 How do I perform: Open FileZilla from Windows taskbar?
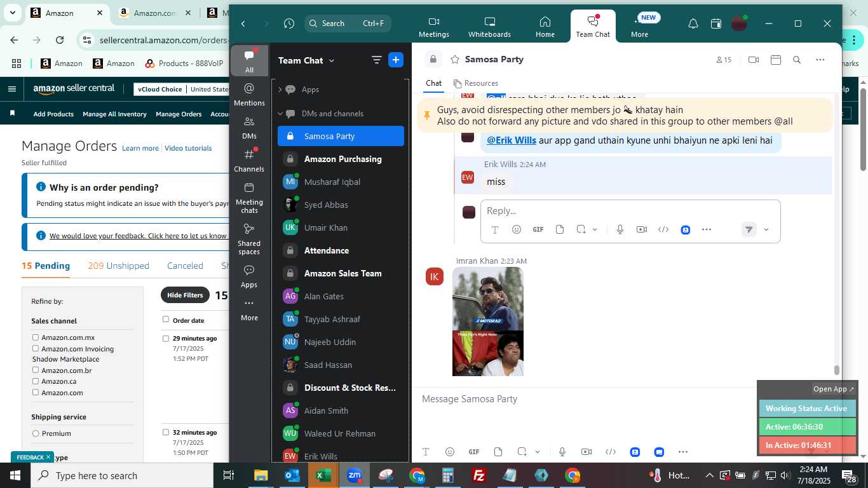tap(479, 475)
